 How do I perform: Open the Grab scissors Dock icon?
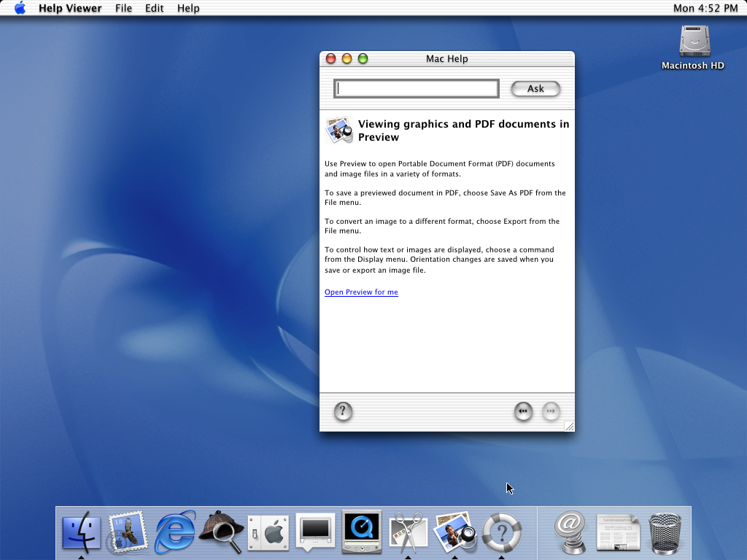pos(409,532)
